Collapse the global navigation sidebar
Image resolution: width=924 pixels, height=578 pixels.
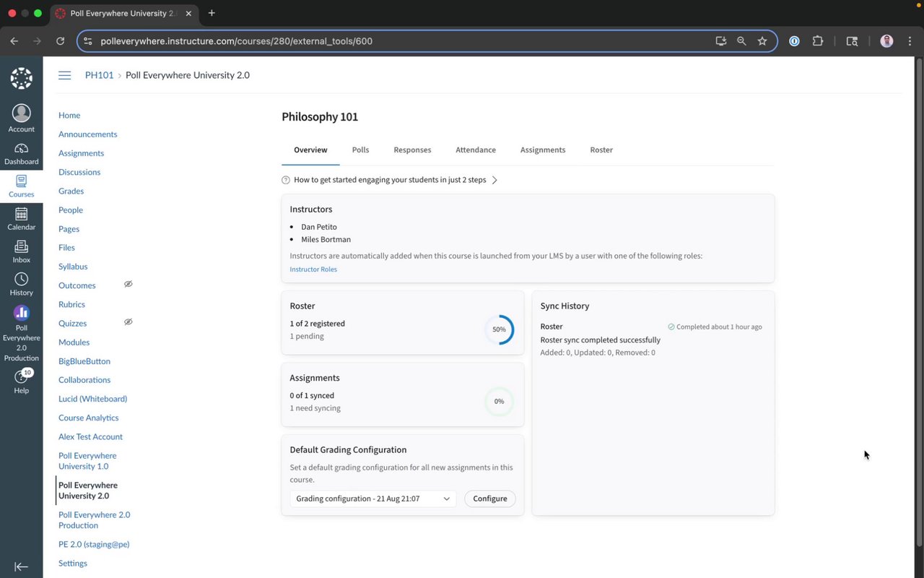point(21,566)
